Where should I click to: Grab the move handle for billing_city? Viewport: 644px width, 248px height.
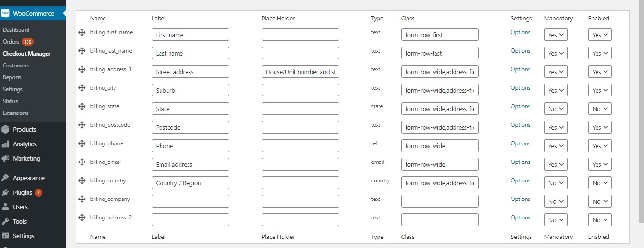[82, 88]
